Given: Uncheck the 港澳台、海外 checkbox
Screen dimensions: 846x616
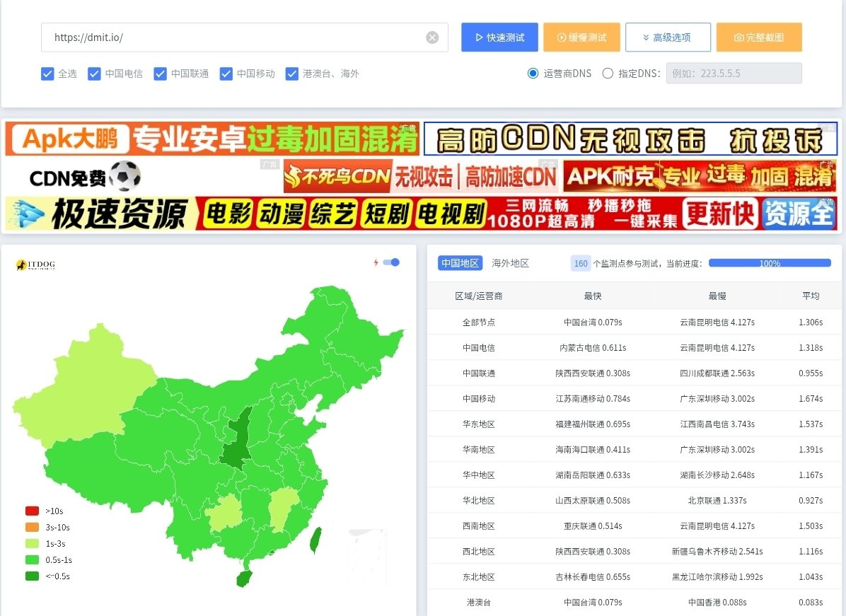Looking at the screenshot, I should click(292, 74).
